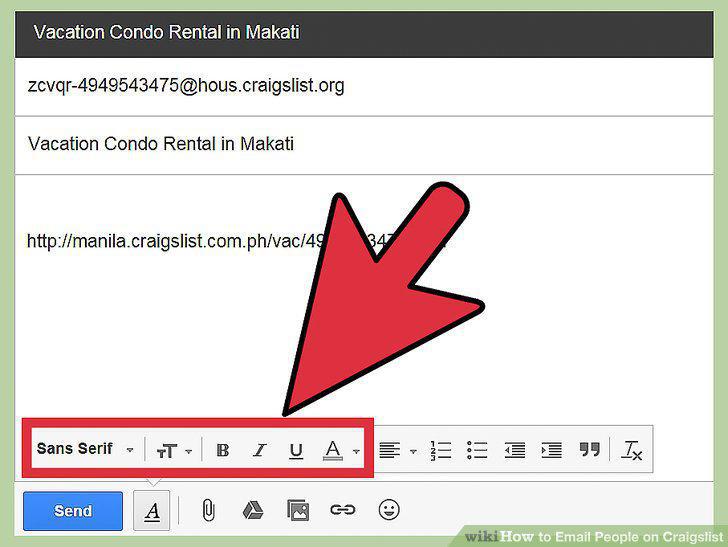This screenshot has width=728, height=547.
Task: Remove formatting with the Tx icon
Action: pos(631,450)
